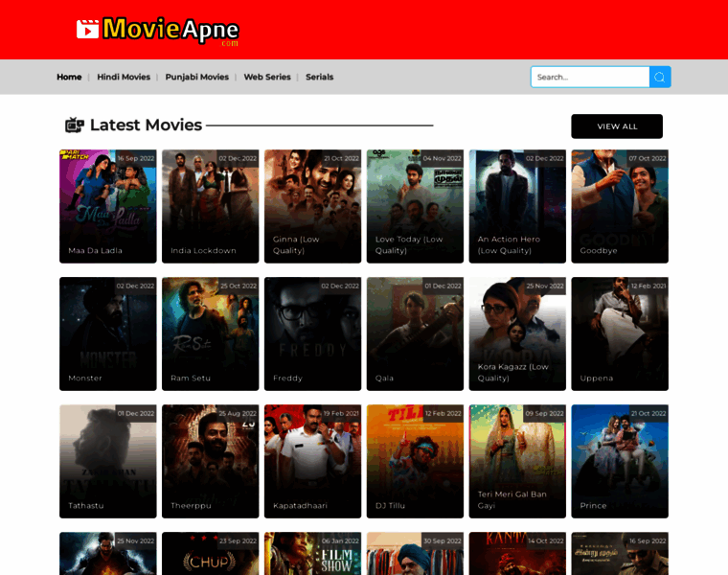The width and height of the screenshot is (728, 575).
Task: Open the Goodbye movie poster
Action: (x=620, y=206)
